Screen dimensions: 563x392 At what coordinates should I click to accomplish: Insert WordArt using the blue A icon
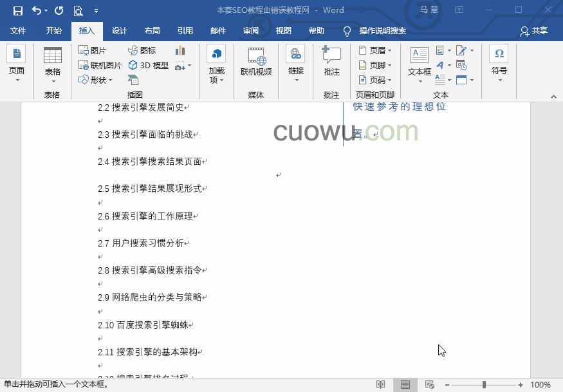point(439,65)
